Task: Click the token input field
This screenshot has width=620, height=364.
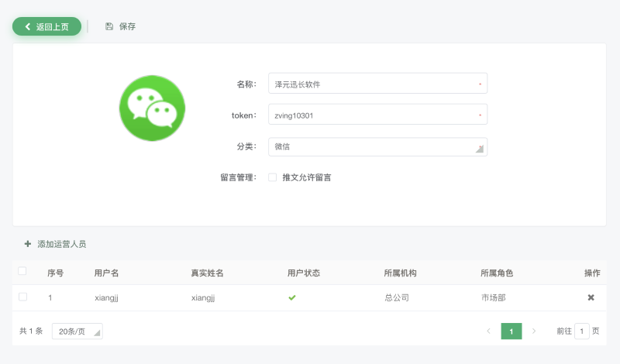Action: (x=377, y=115)
